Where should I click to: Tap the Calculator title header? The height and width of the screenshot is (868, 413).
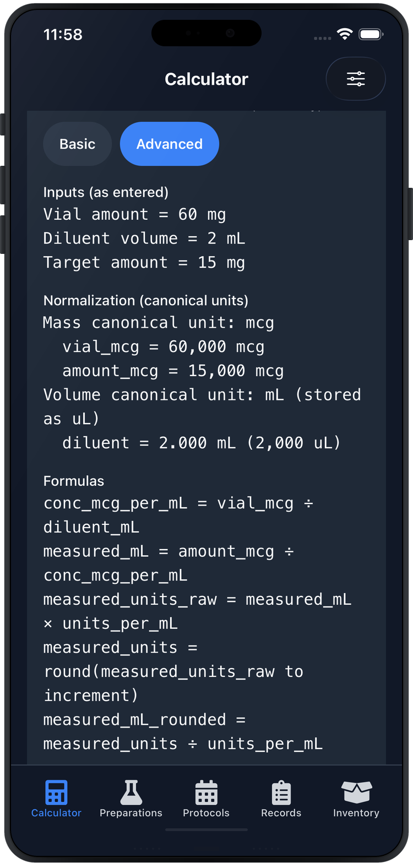[206, 79]
